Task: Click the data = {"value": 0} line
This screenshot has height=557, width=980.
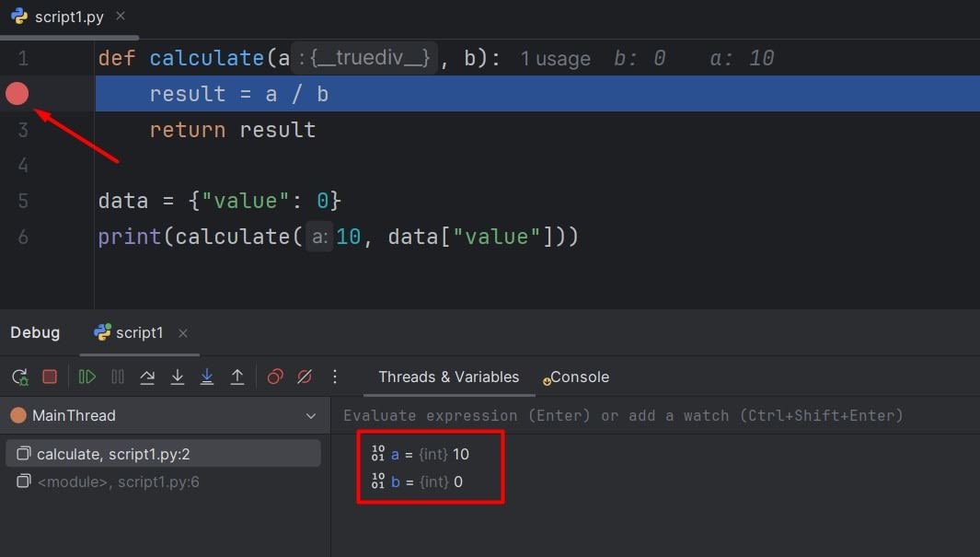Action: [220, 202]
